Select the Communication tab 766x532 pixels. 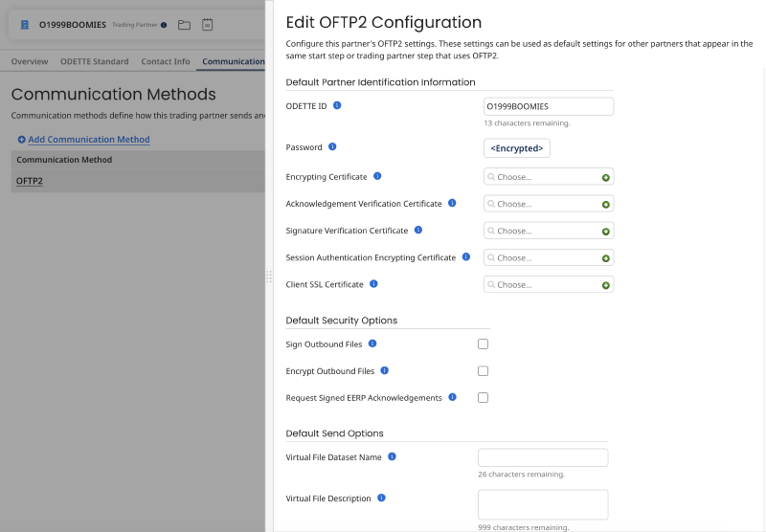click(x=233, y=61)
